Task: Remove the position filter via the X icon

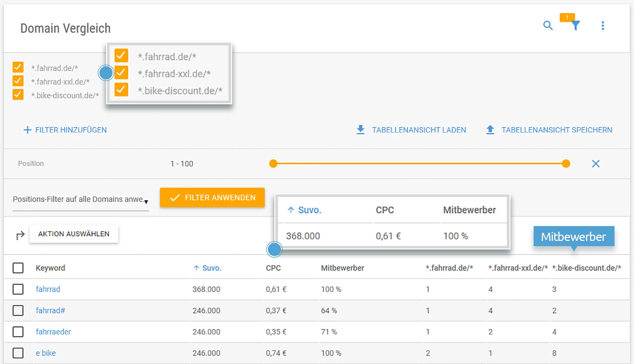Action: [x=595, y=163]
